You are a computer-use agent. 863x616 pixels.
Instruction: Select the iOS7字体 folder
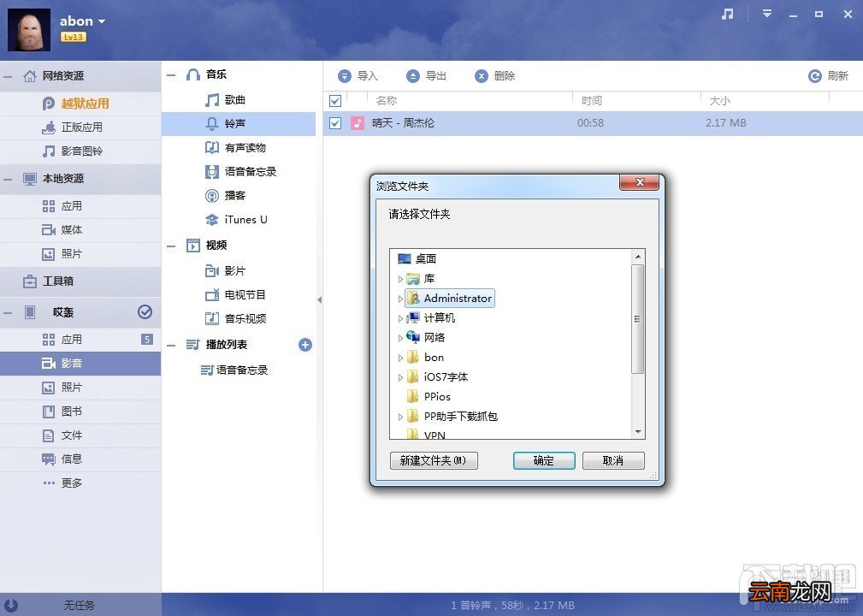(x=438, y=377)
